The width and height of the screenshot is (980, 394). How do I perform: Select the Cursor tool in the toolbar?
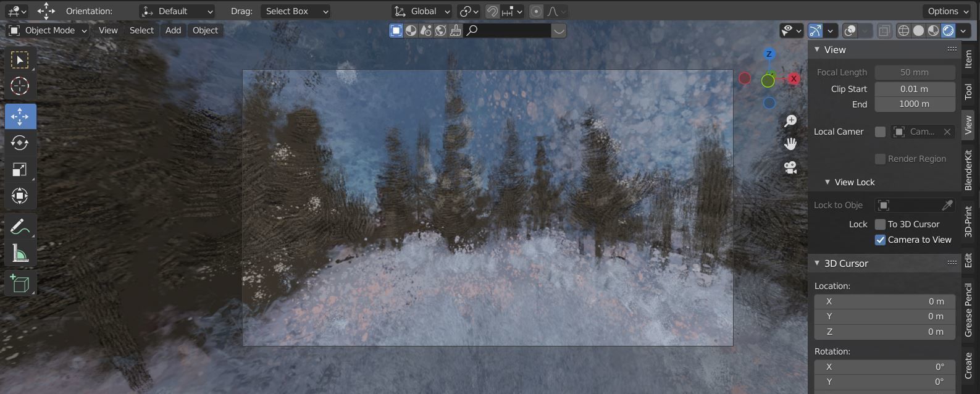pos(20,86)
